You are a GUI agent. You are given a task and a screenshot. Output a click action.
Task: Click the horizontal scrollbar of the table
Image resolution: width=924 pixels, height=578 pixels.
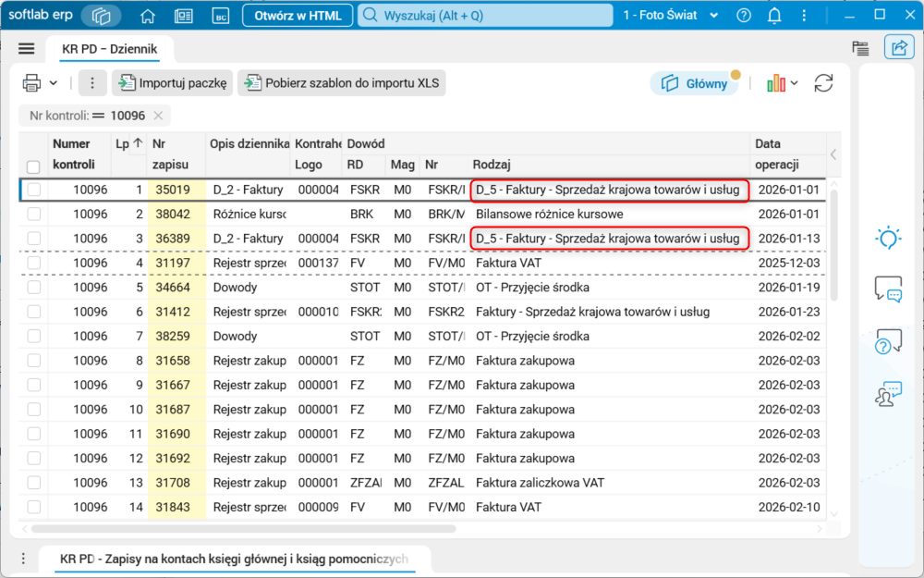(243, 529)
